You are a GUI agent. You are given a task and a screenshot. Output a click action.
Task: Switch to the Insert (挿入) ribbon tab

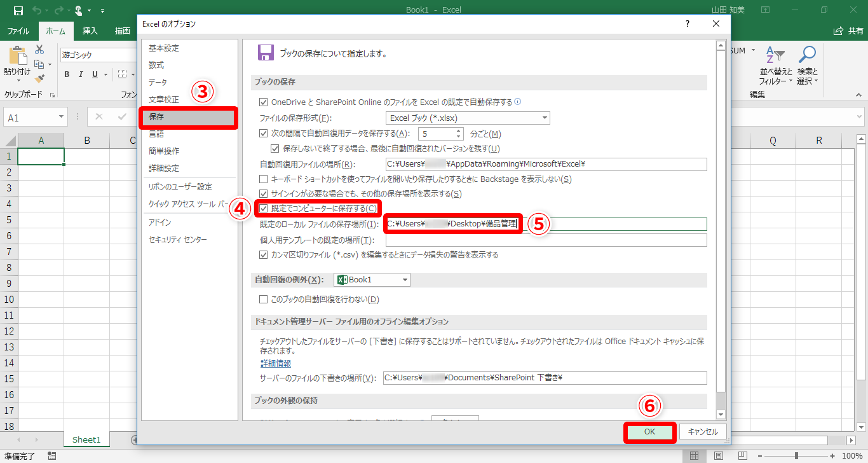coord(90,31)
